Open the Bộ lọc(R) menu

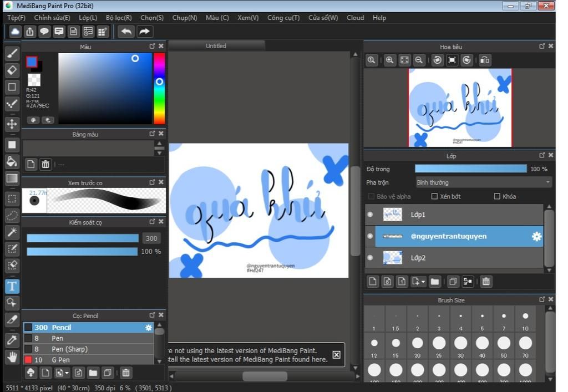click(x=119, y=18)
